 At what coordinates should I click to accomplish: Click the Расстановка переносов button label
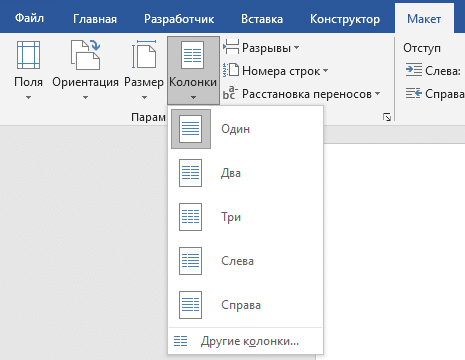click(x=307, y=94)
